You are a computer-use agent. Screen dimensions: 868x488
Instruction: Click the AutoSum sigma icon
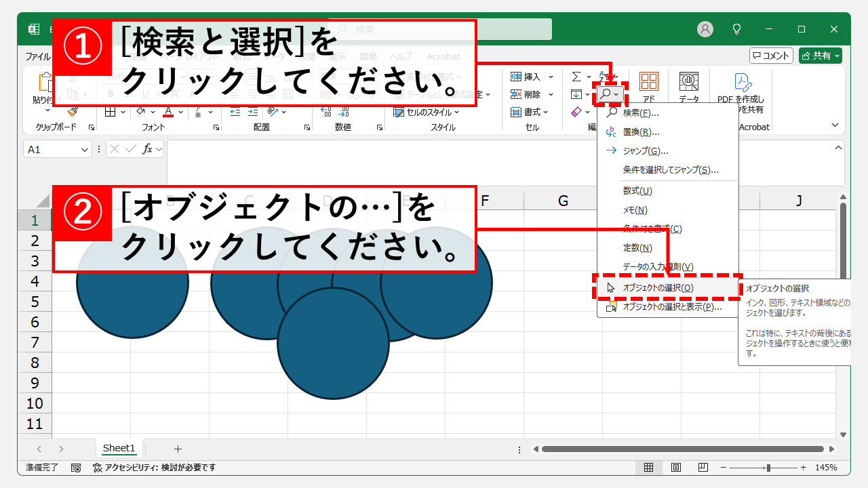pyautogui.click(x=576, y=77)
